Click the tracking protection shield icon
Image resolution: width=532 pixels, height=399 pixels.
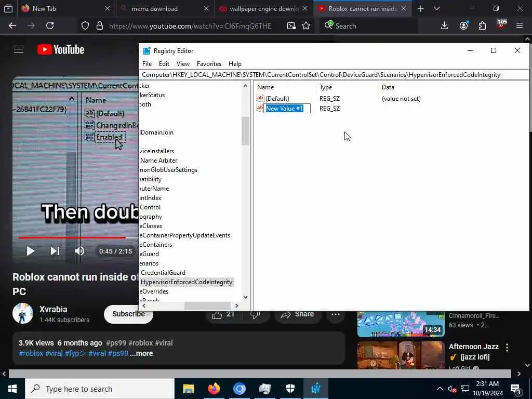[x=85, y=26]
